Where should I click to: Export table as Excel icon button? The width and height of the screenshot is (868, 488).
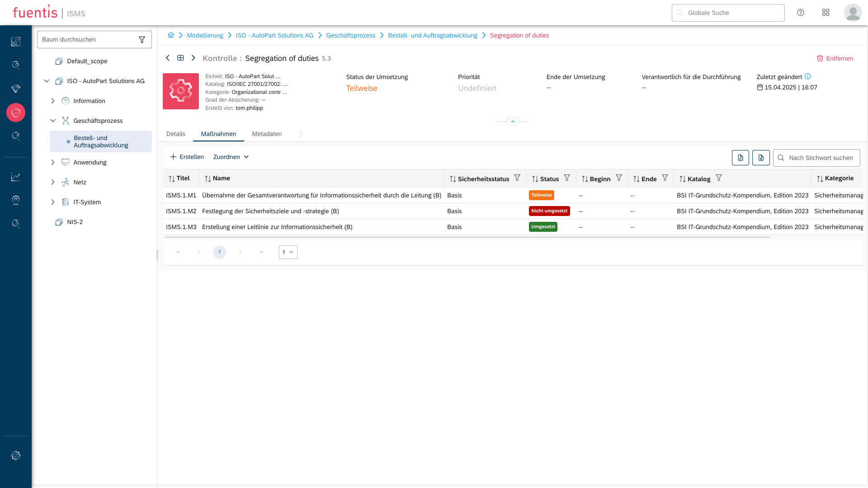761,158
